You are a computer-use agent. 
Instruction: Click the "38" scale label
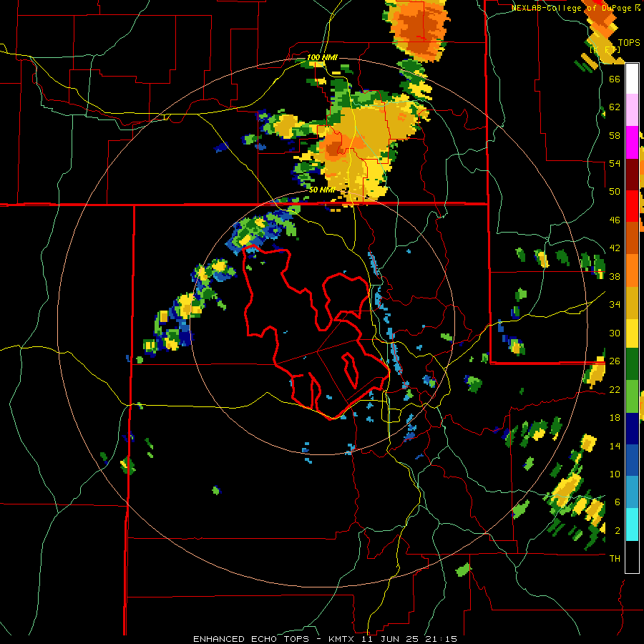point(615,276)
